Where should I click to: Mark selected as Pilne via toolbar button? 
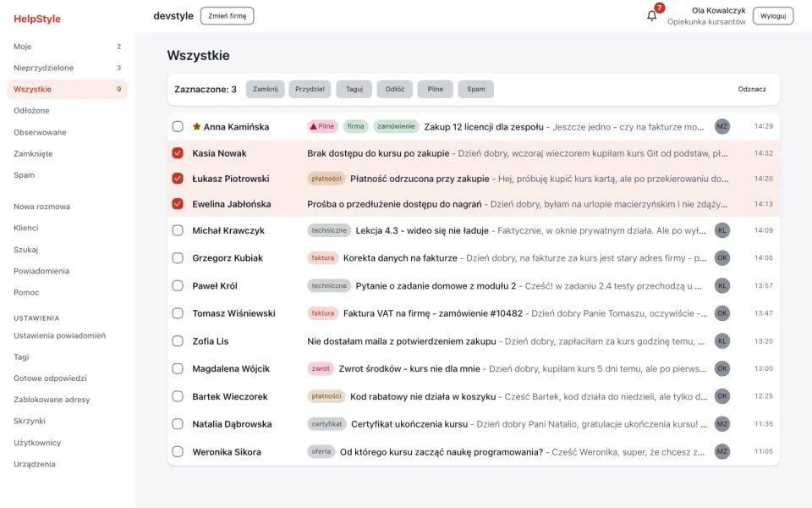point(435,89)
